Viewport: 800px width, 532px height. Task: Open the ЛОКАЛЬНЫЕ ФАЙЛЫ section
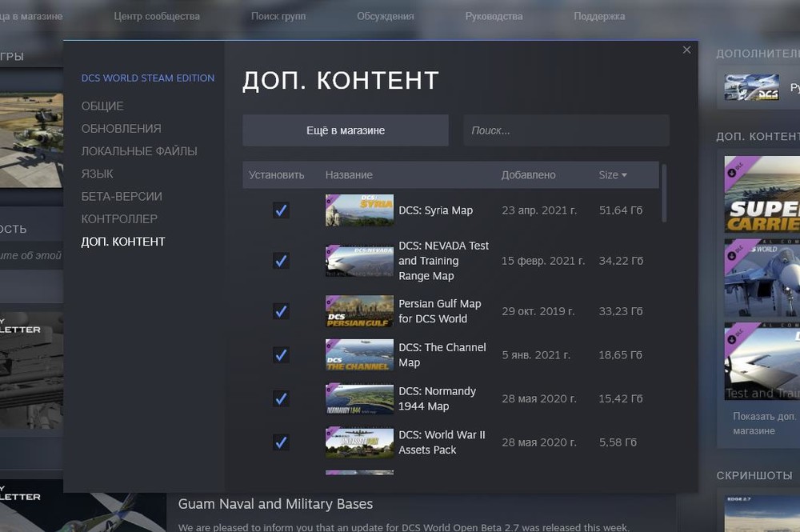click(139, 151)
